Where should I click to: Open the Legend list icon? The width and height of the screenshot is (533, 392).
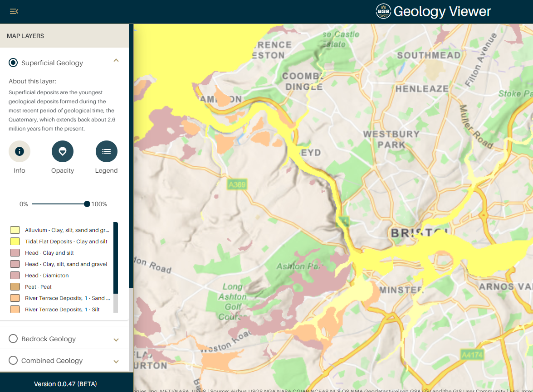[106, 151]
